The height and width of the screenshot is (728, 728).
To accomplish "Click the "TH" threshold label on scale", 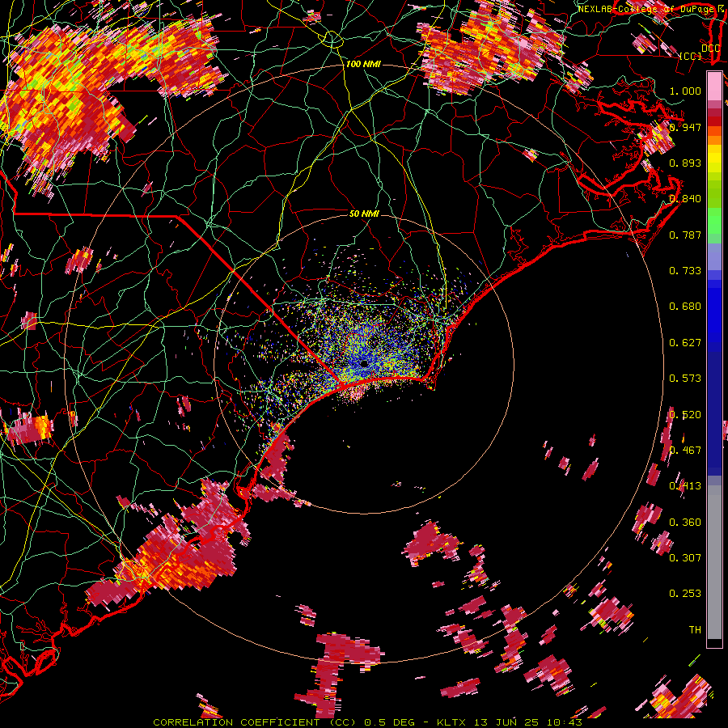I will point(695,630).
